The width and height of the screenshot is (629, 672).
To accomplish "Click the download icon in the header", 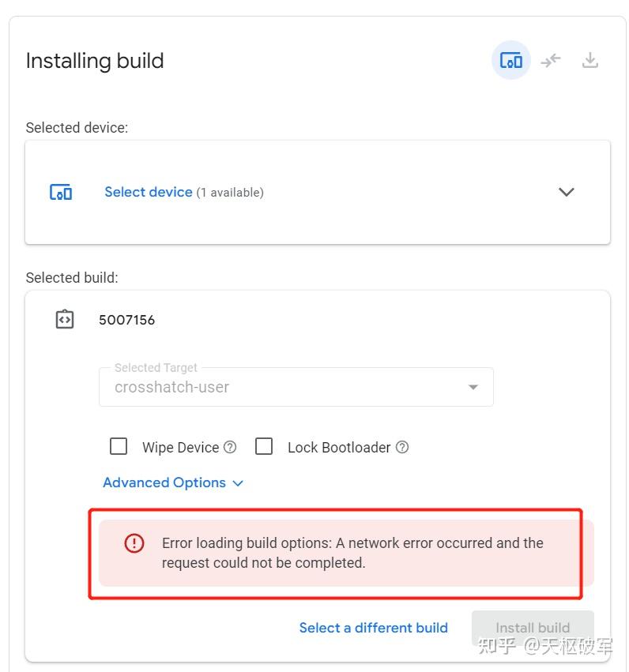I will [x=590, y=60].
